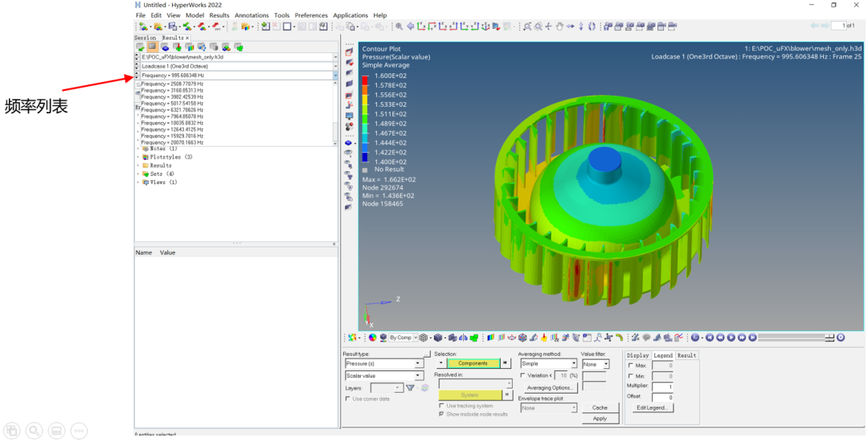Jump to first animation frame
Image resolution: width=868 pixels, height=442 pixels.
[x=710, y=338]
